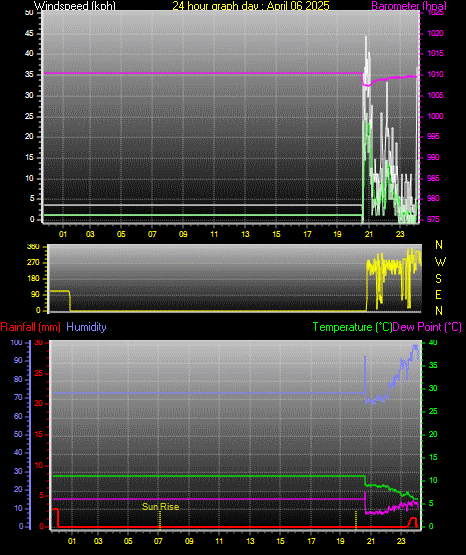The image size is (466, 555).
Task: Click the "Rainfall (mm)" legend label
Action: click(x=30, y=327)
